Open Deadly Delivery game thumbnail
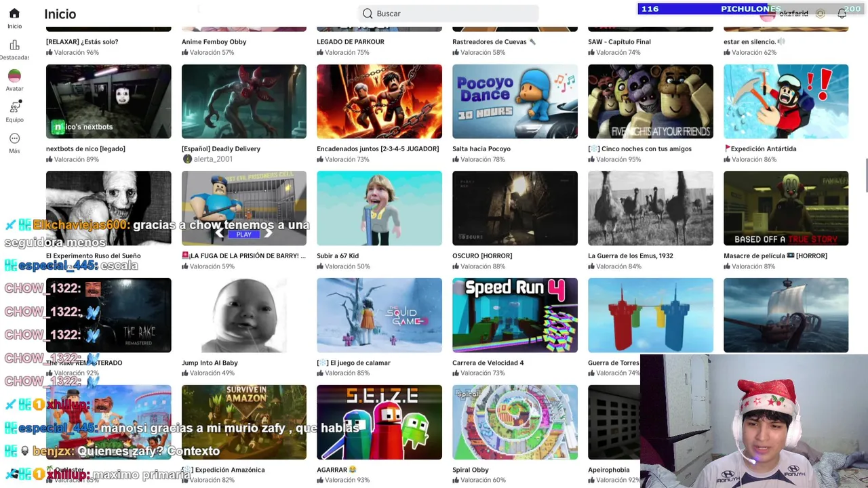 tap(244, 102)
